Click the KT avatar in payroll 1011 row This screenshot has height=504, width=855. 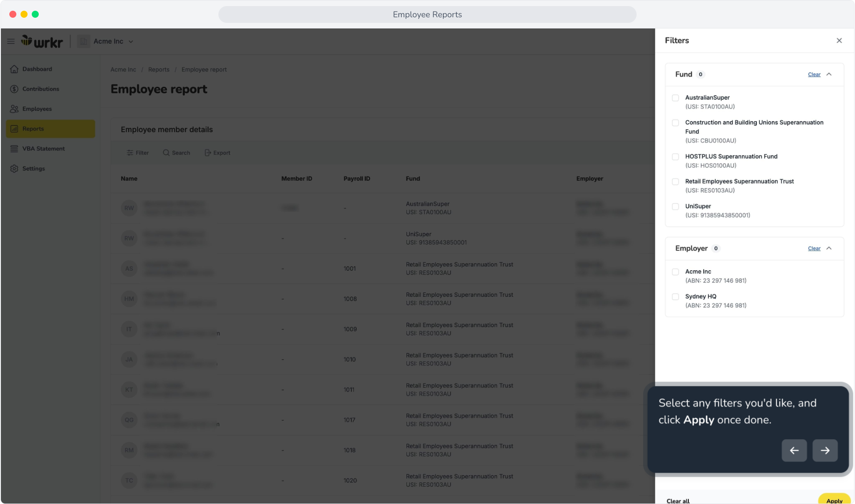[x=129, y=390]
